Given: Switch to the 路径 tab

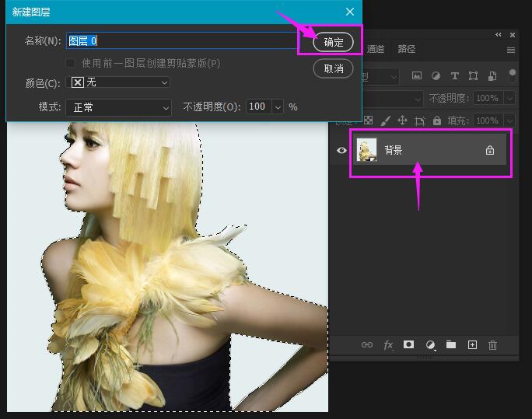Looking at the screenshot, I should pos(407,49).
